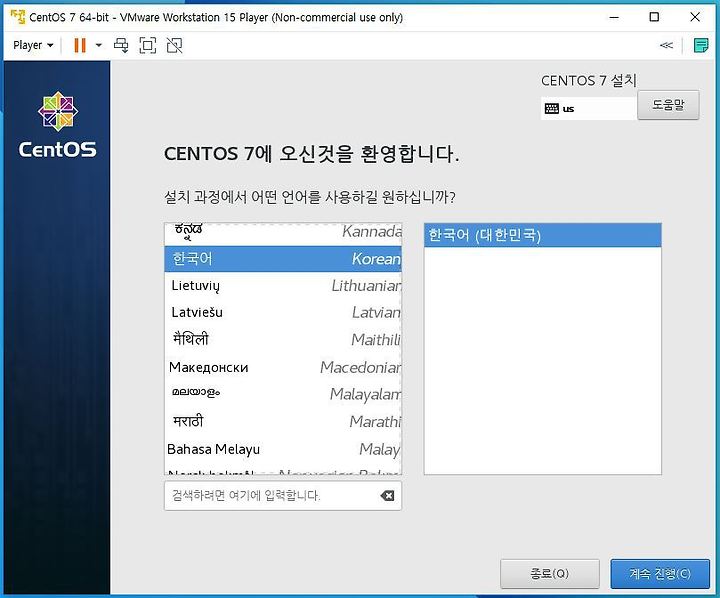Expand the power options arrow beside pause

coord(99,45)
